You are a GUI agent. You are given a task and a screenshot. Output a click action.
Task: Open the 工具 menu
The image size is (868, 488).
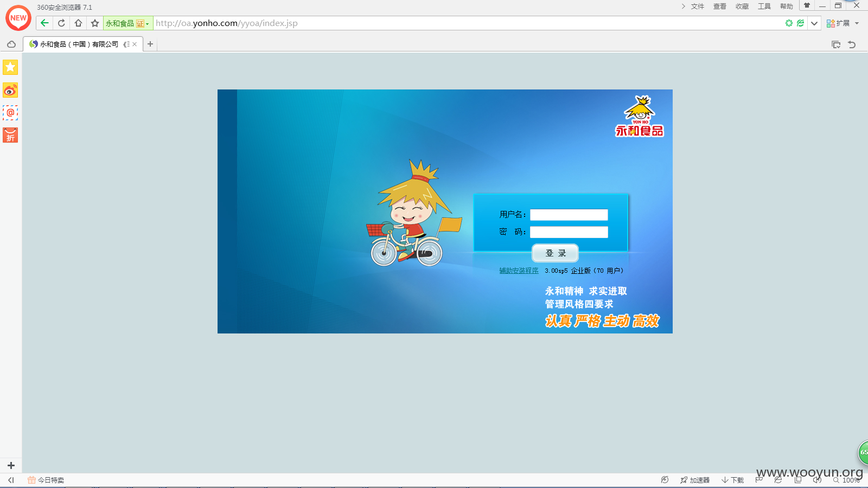click(x=764, y=7)
